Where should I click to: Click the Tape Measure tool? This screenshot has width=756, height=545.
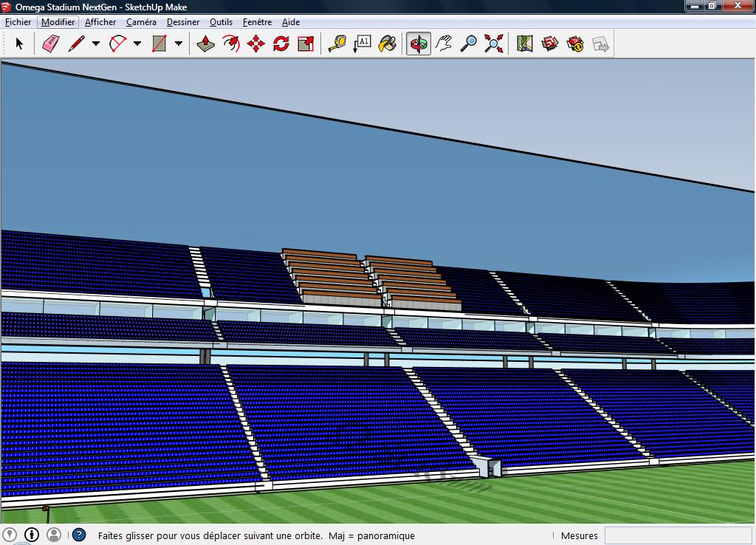tap(337, 44)
